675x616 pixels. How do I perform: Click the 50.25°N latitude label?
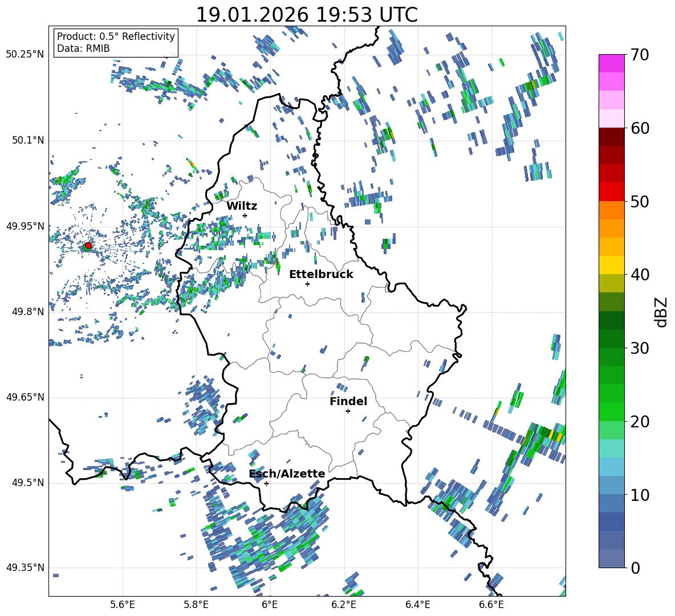25,55
